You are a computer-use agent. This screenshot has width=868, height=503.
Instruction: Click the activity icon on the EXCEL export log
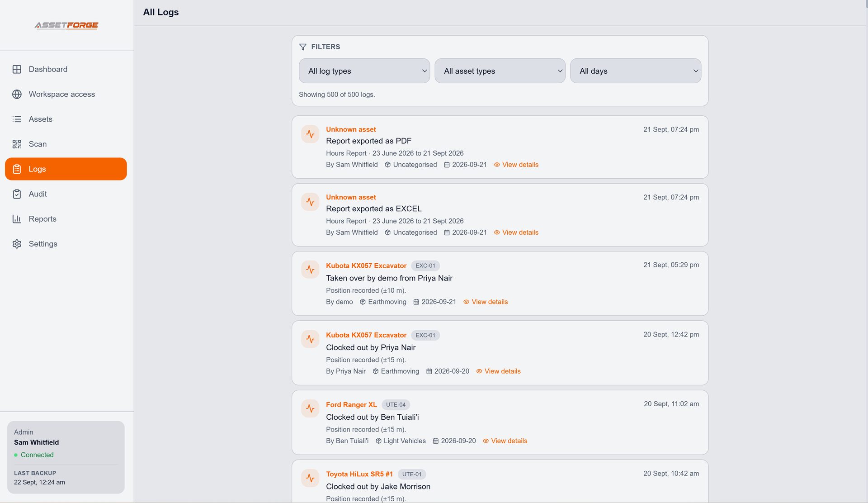click(x=310, y=202)
